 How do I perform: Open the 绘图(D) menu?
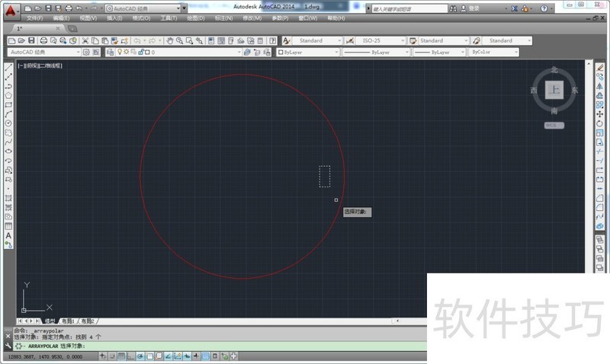196,18
